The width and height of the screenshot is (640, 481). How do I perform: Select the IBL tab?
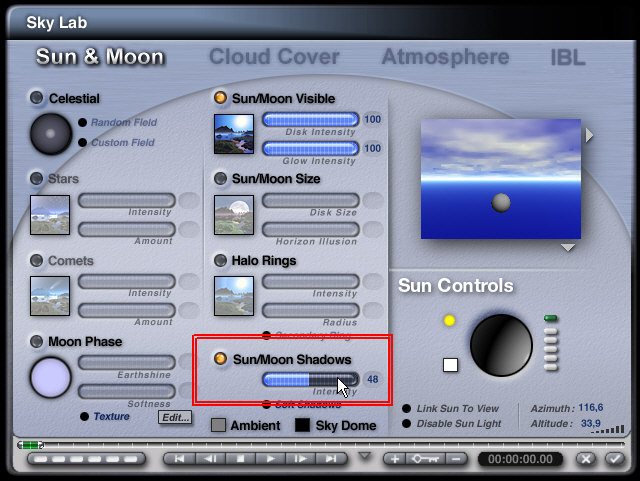[x=568, y=57]
